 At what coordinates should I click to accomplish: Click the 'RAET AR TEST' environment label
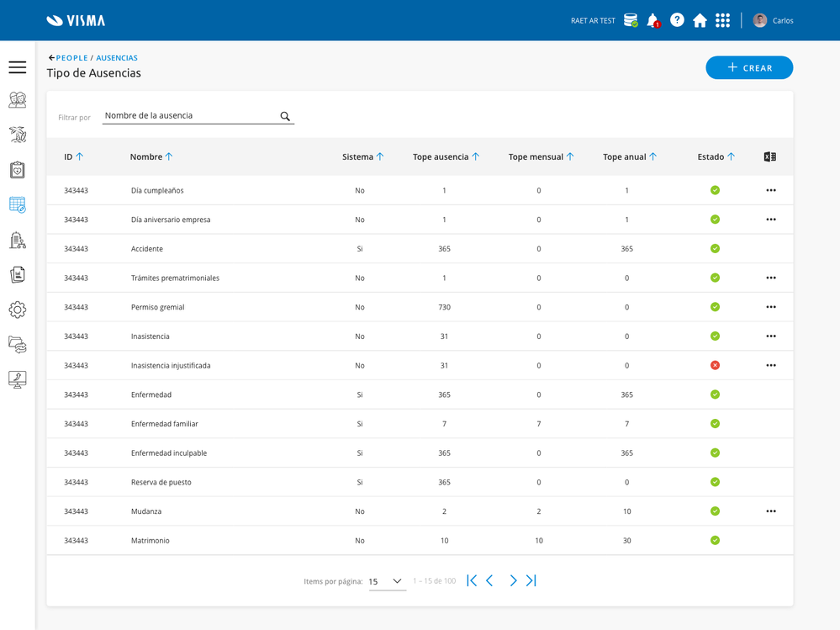593,21
